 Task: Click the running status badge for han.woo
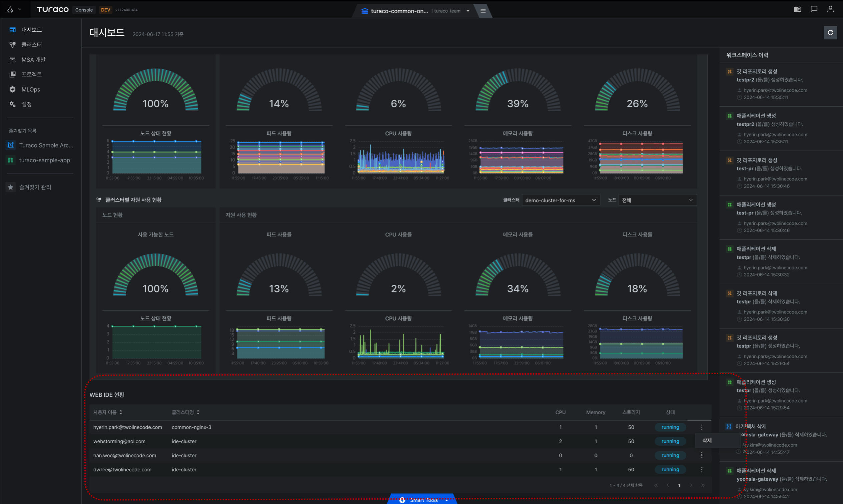click(x=670, y=455)
